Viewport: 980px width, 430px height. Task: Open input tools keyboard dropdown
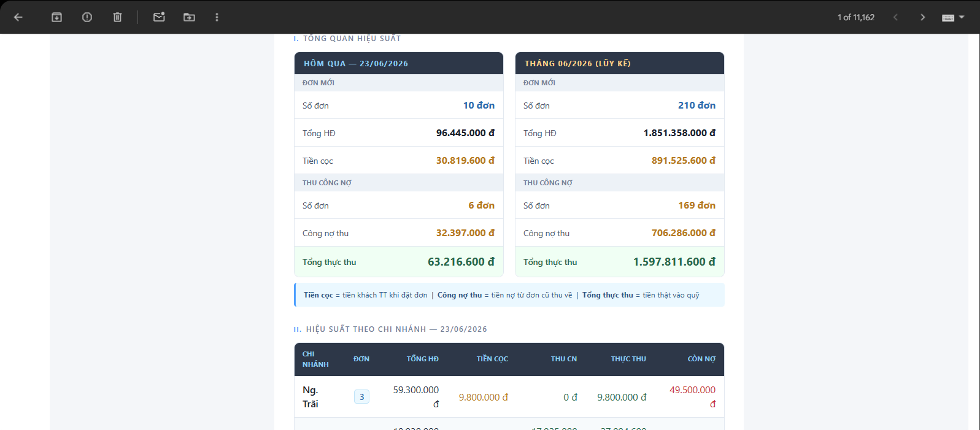click(x=953, y=17)
